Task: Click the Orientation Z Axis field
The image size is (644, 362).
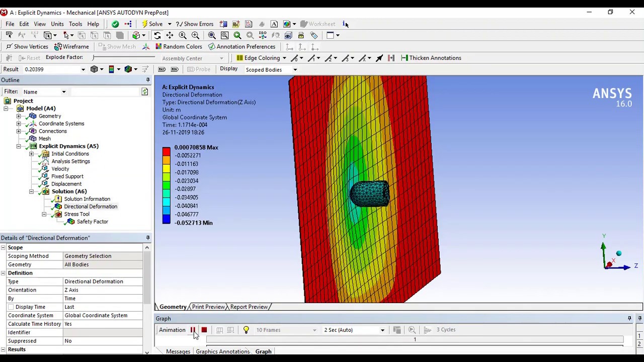Action: click(x=103, y=290)
